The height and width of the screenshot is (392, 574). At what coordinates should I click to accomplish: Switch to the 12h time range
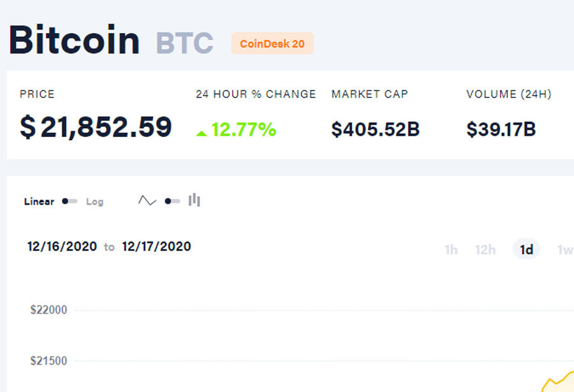pyautogui.click(x=485, y=250)
